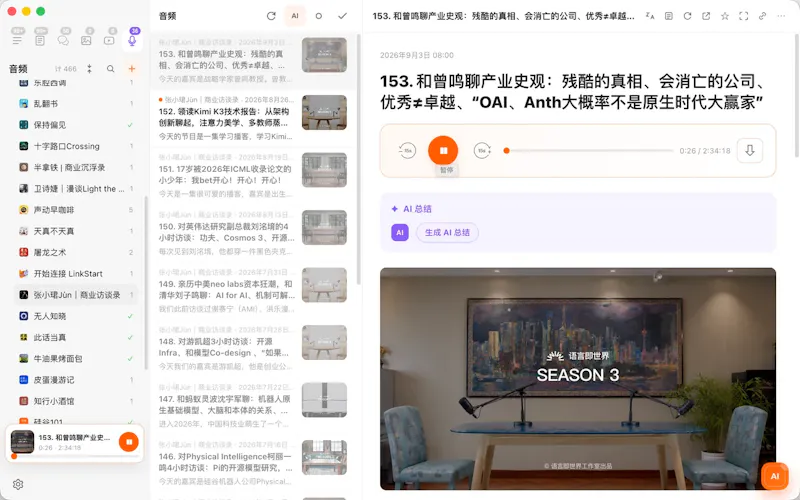Image resolution: width=800 pixels, height=500 pixels.
Task: Select the 保持偏见 feed
Action: point(76,125)
